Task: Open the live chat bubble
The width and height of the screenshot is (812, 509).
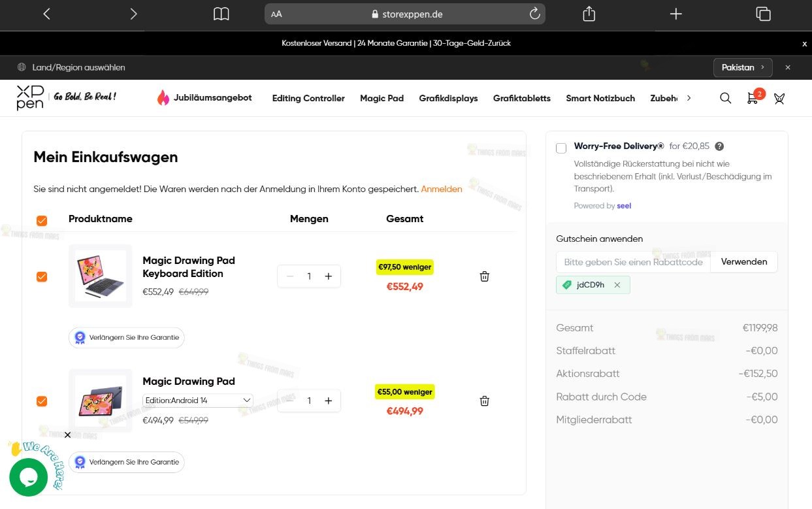Action: pos(29,477)
